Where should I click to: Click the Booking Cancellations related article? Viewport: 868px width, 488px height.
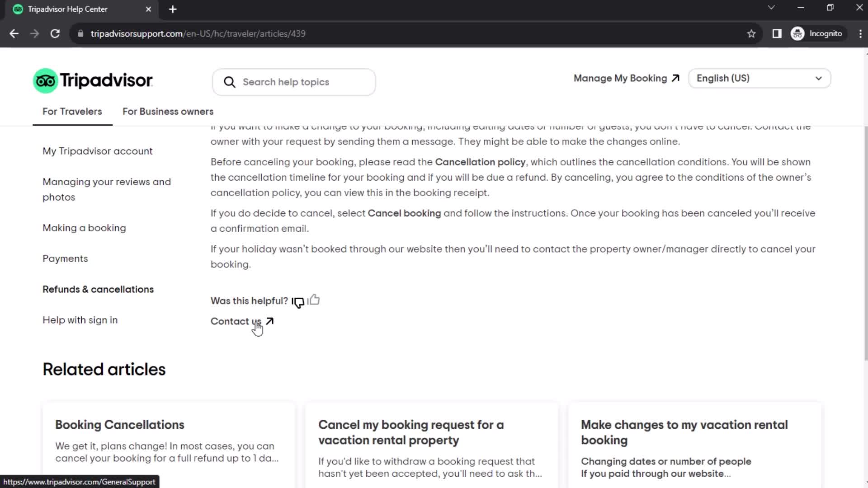[x=119, y=424]
